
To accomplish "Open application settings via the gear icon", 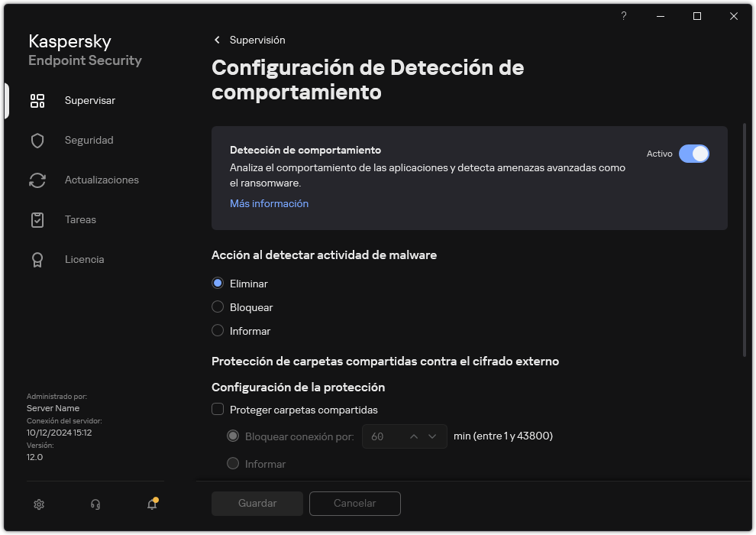I will (x=39, y=504).
